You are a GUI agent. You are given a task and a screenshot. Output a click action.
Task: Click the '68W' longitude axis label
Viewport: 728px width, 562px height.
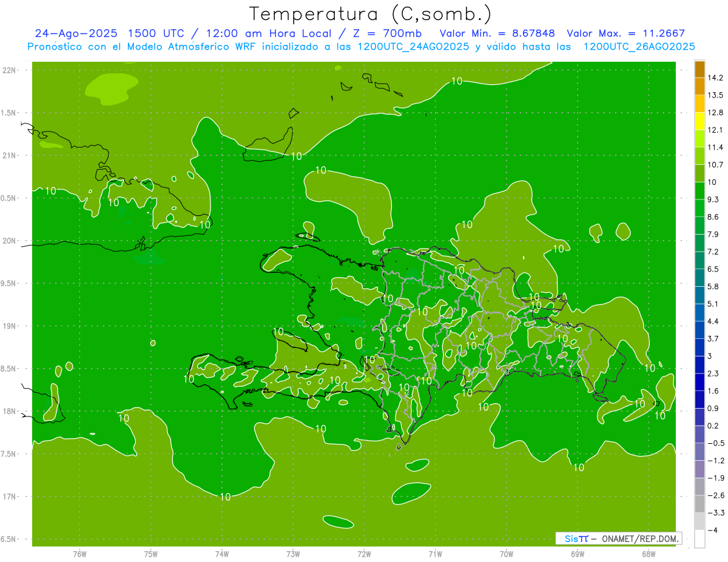649,554
